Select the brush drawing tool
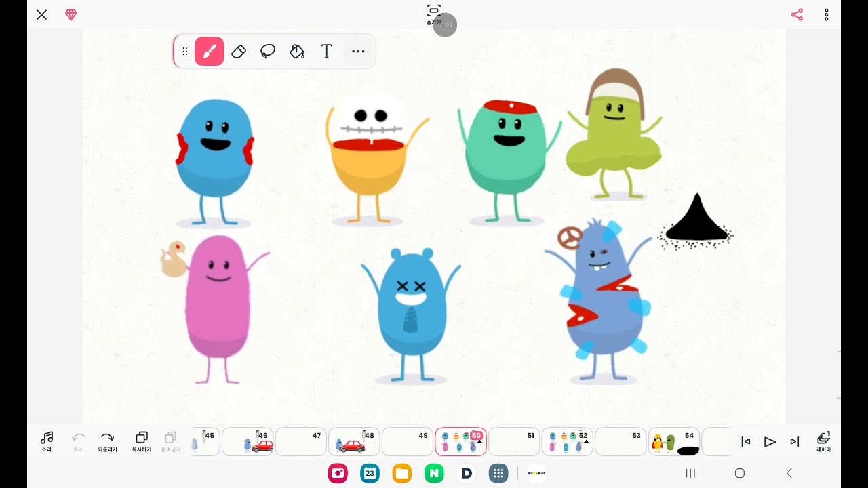Screen dimensions: 868x488 [x=210, y=52]
